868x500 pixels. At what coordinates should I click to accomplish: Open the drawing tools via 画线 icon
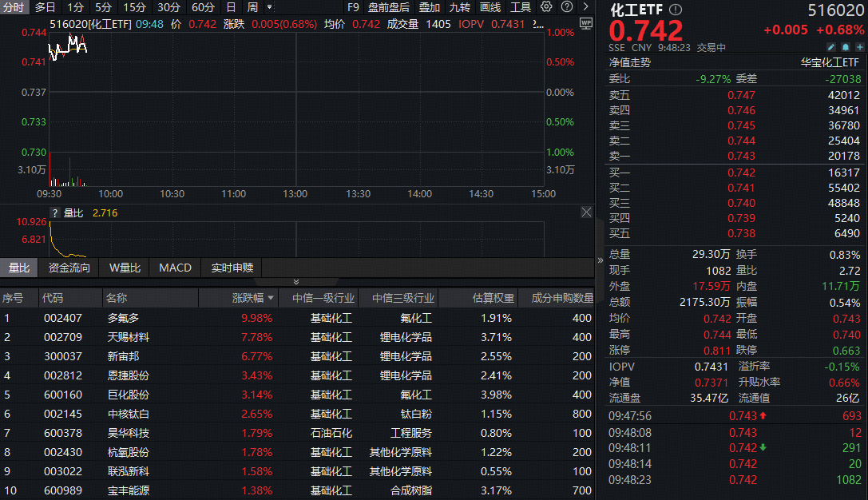point(489,7)
